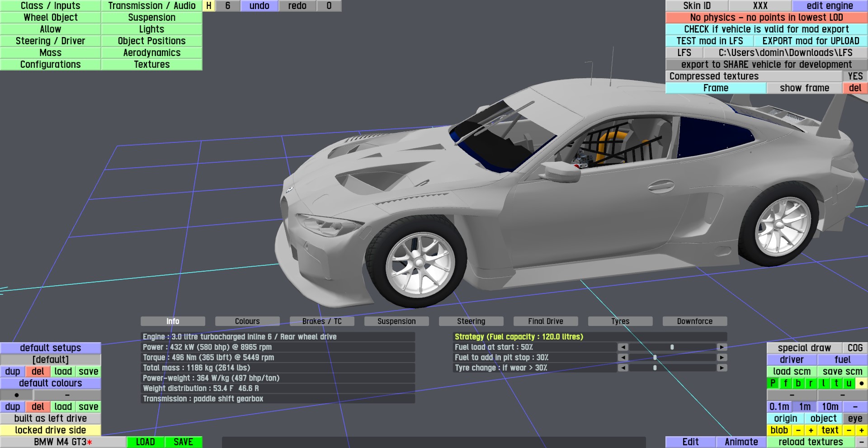Toggle the green b draw button
The image size is (868, 448).
(x=798, y=383)
